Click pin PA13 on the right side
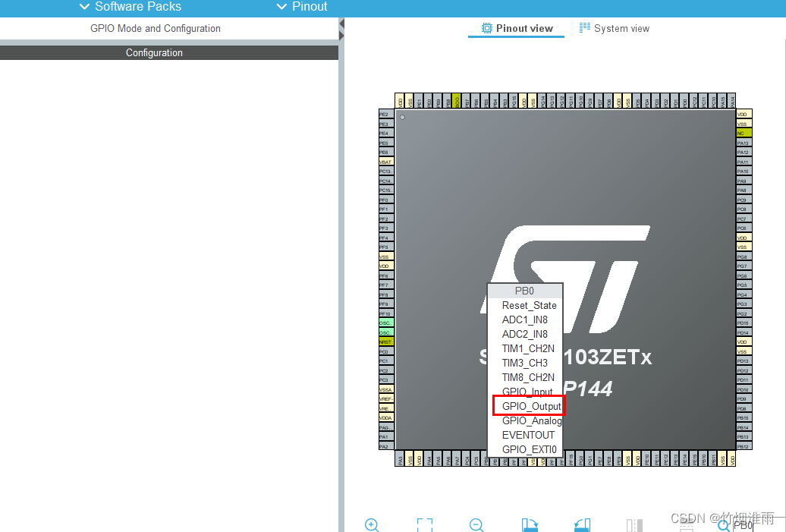The height and width of the screenshot is (532, 786). point(744,143)
